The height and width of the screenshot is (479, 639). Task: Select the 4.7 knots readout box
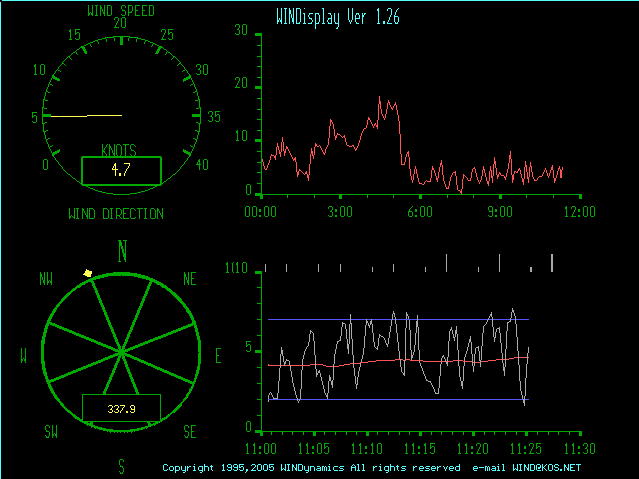tap(121, 170)
